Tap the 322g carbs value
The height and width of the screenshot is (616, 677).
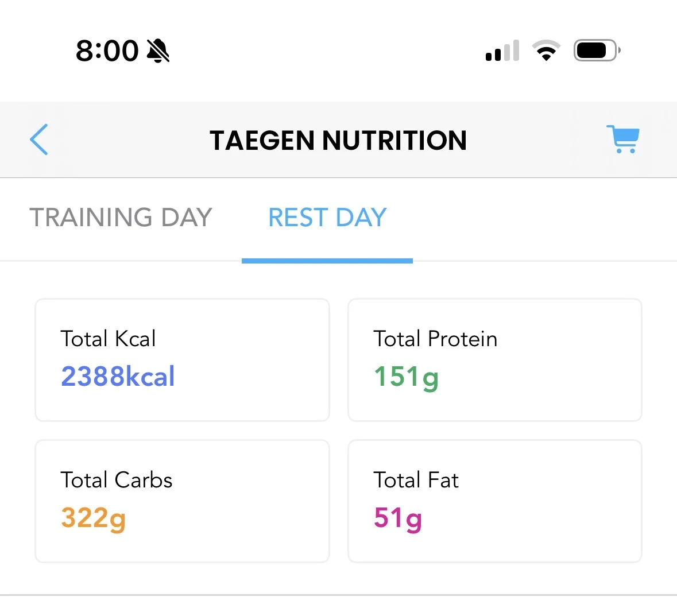point(93,519)
